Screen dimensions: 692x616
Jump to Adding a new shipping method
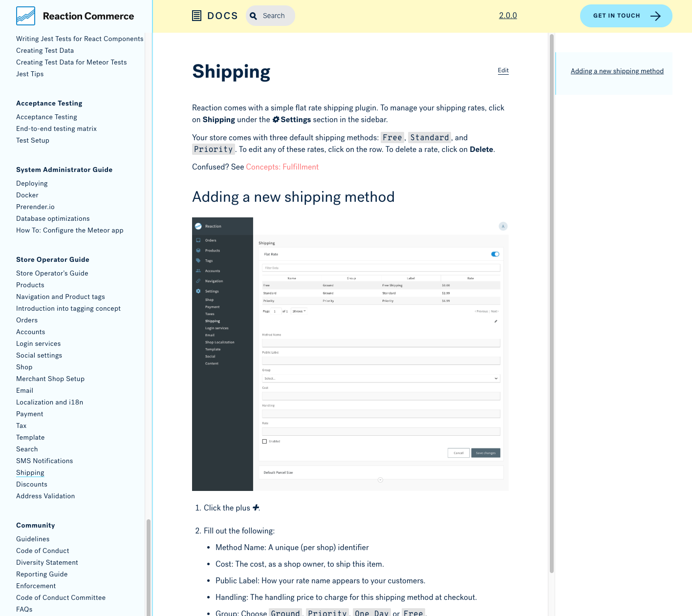click(x=617, y=71)
